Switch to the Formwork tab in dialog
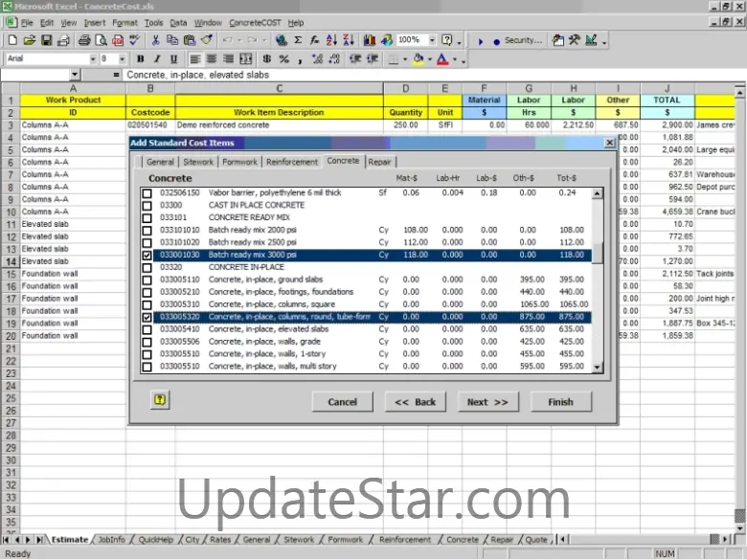Image resolution: width=747 pixels, height=560 pixels. (239, 162)
